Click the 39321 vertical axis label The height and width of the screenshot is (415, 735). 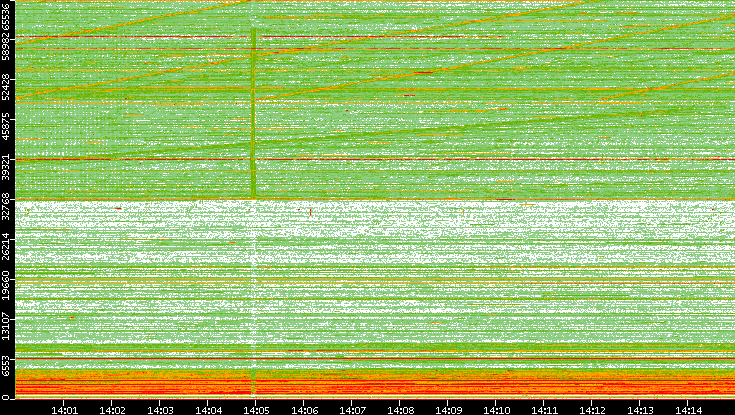[5, 166]
